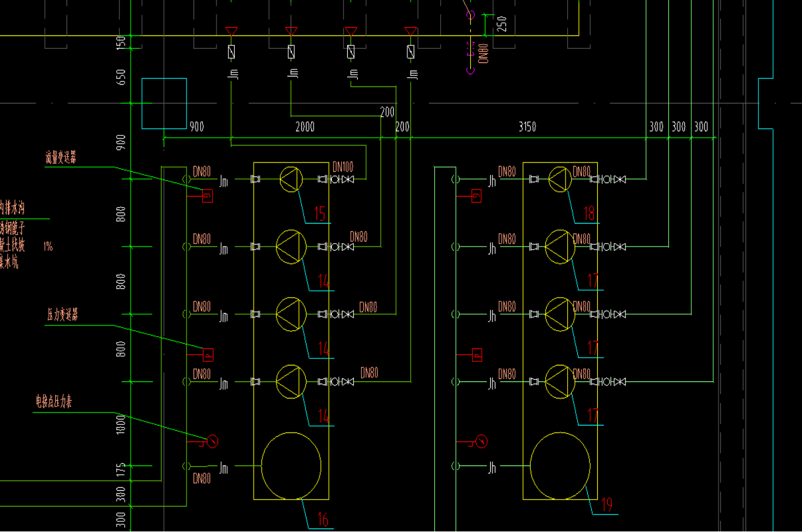
Task: Select the magenta circle symbol above DN80 riser
Action: pyautogui.click(x=470, y=15)
